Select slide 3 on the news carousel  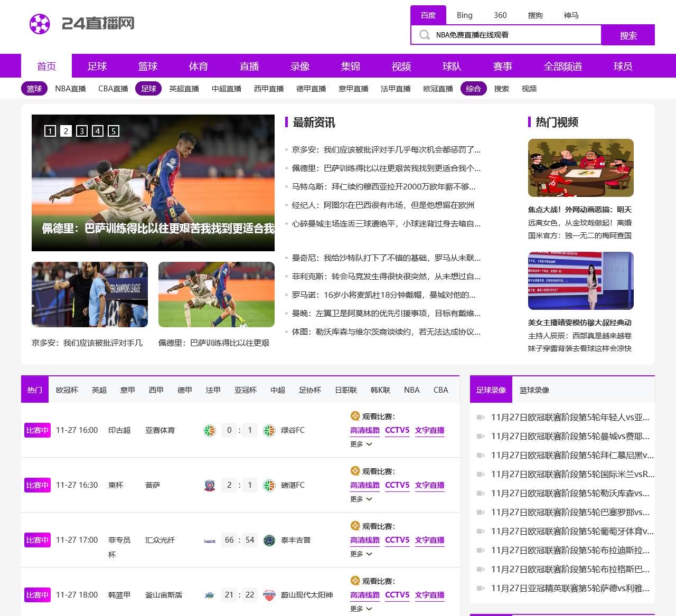pos(81,131)
